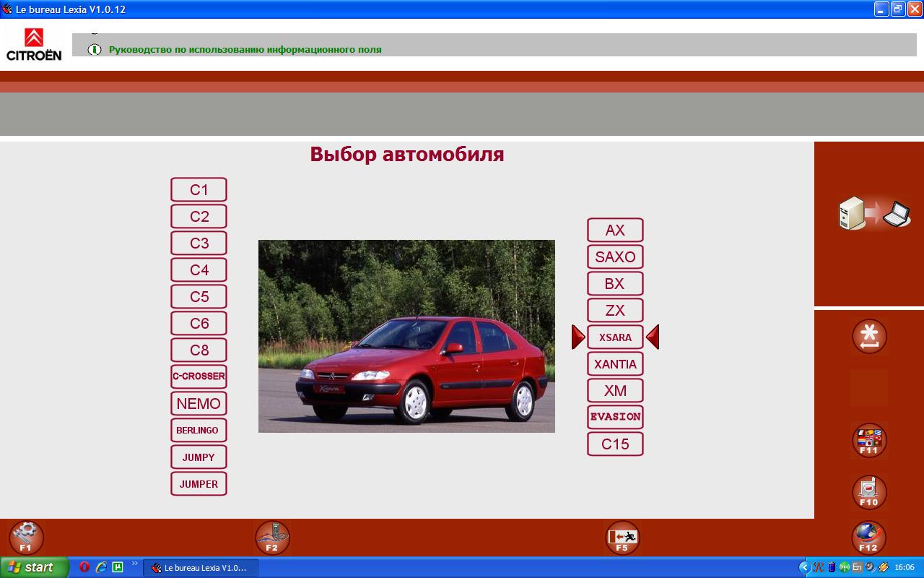Choose the C5 vehicle button
This screenshot has height=578, width=924.
pyautogui.click(x=199, y=297)
